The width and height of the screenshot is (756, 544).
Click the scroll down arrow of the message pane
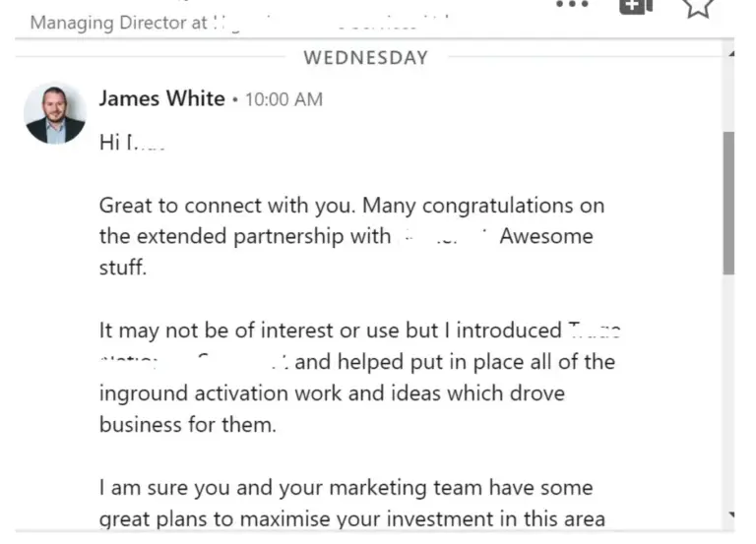pyautogui.click(x=731, y=515)
